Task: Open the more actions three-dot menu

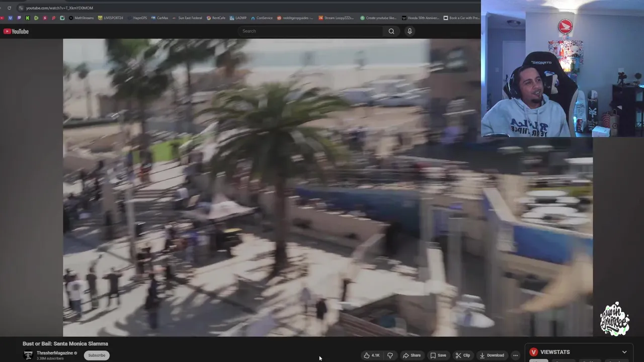Action: tap(515, 355)
